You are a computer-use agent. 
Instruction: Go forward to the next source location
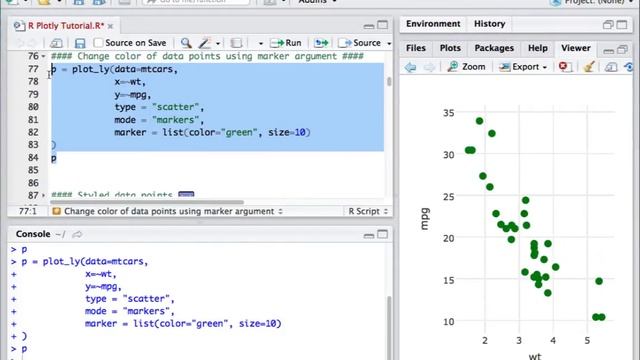(33, 43)
